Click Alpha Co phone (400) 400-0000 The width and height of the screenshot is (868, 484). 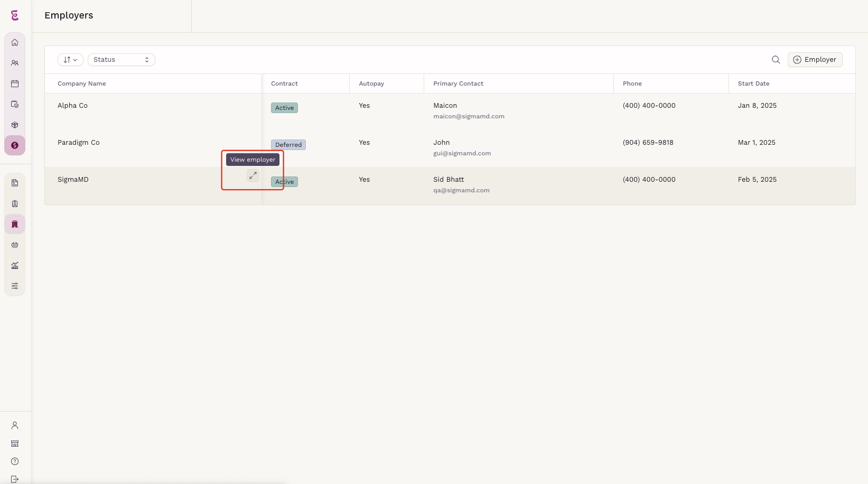(x=649, y=106)
